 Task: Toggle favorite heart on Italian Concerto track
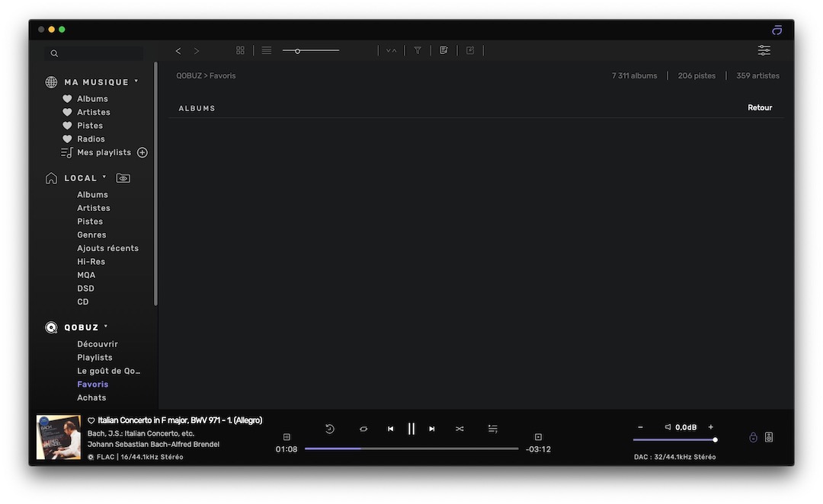pyautogui.click(x=91, y=420)
